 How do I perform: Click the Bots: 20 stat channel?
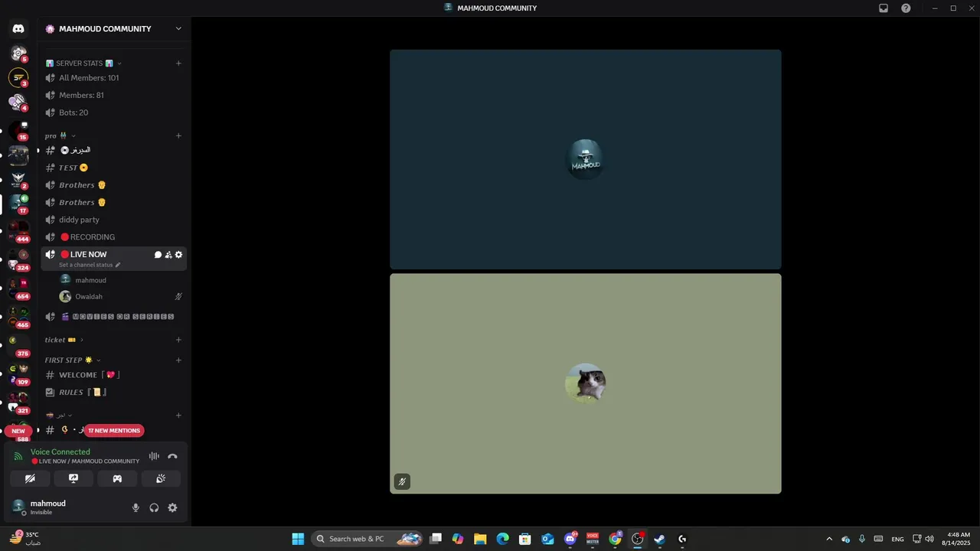point(113,112)
